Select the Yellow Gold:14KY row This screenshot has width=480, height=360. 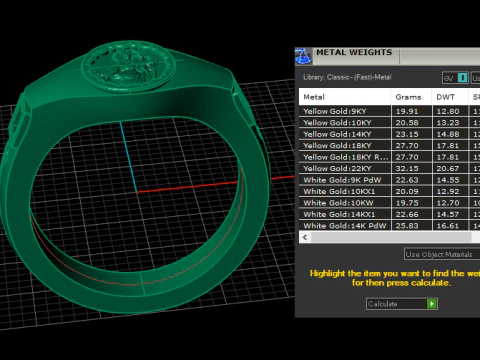pyautogui.click(x=389, y=134)
